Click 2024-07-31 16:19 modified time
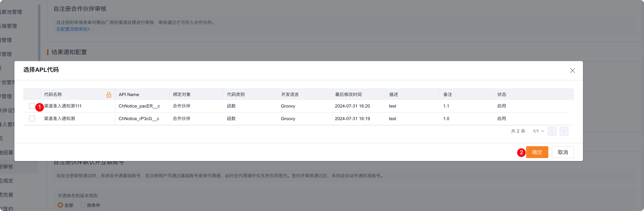This screenshot has height=211, width=644. (352, 118)
